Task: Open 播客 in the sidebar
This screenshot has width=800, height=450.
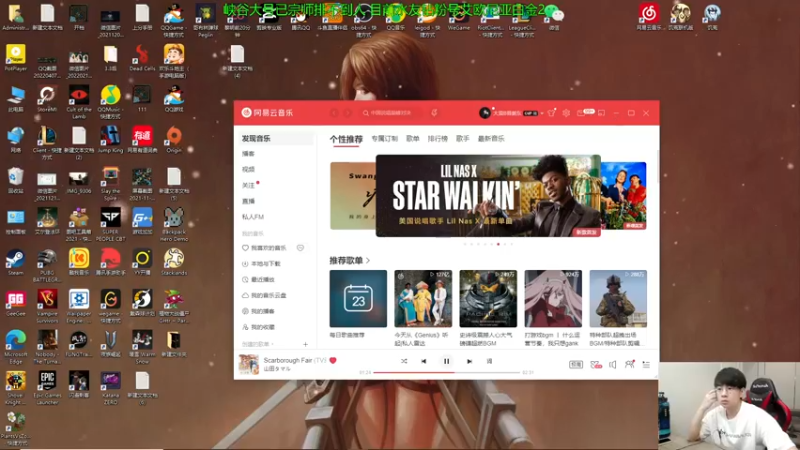Action: coord(248,154)
